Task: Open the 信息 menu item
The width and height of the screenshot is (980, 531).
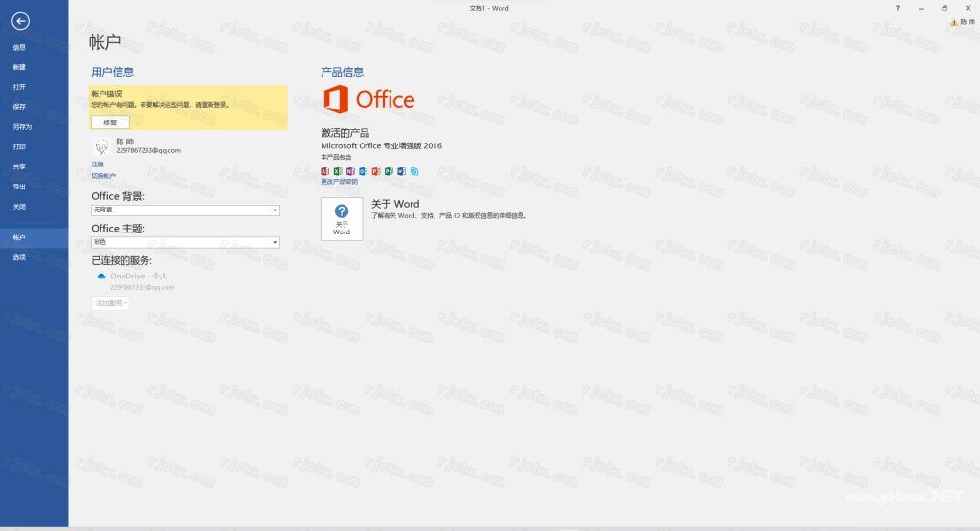Action: coord(19,48)
